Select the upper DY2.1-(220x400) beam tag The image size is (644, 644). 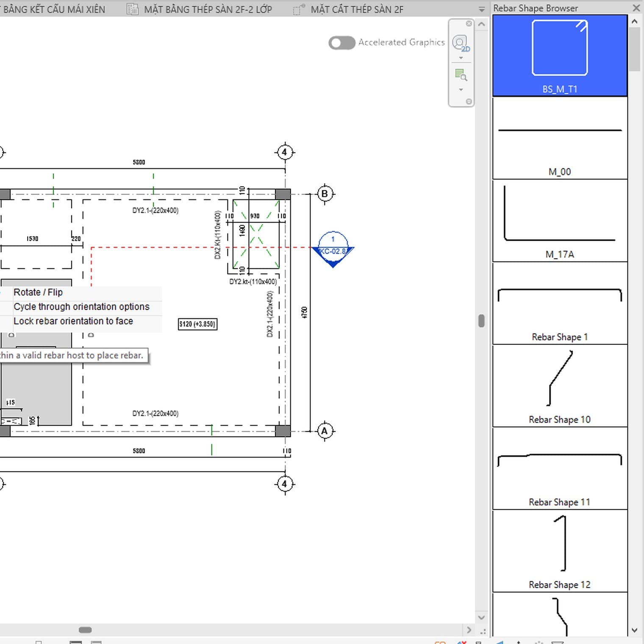click(x=155, y=210)
